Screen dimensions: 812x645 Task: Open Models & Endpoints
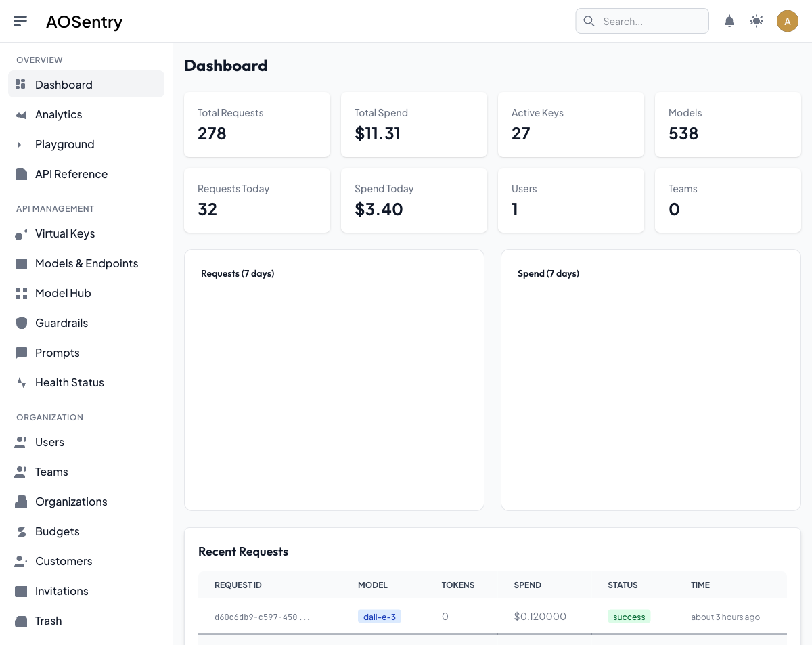coord(87,263)
